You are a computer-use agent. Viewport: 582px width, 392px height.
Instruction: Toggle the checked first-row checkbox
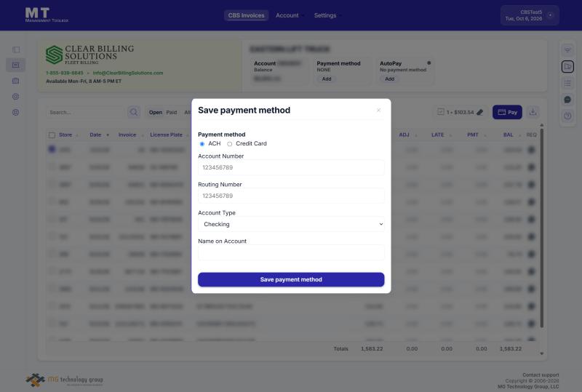52,149
